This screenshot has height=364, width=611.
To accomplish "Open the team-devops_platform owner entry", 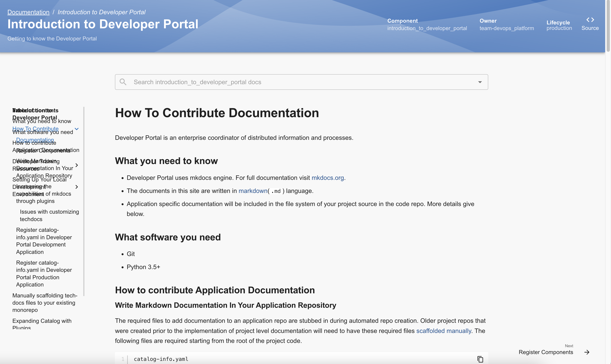I will coord(506,28).
